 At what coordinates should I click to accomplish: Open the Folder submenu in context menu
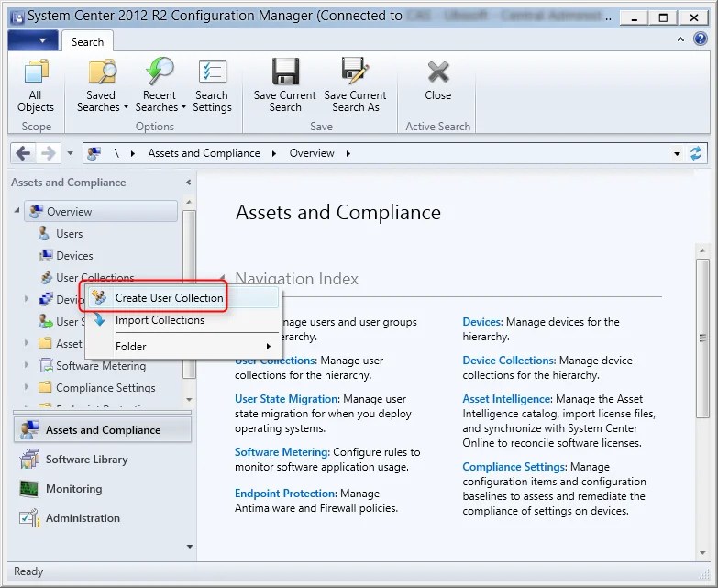tap(183, 347)
